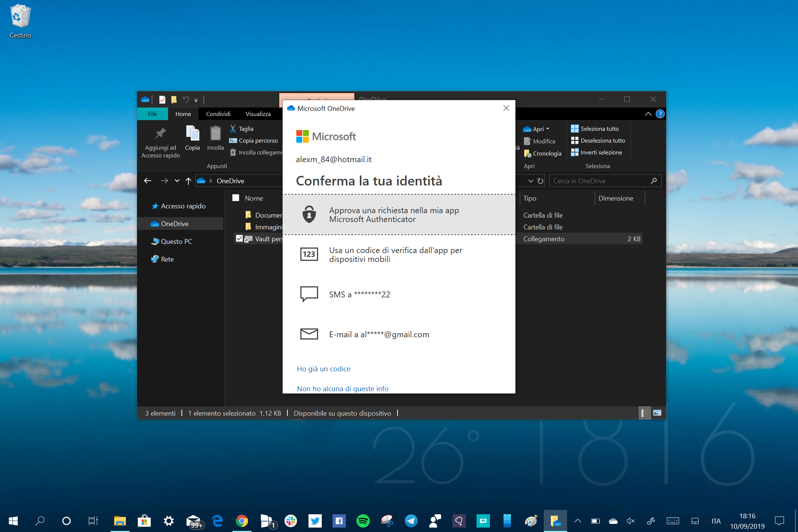Select verification code from mobile app option
798x532 pixels.
click(399, 255)
